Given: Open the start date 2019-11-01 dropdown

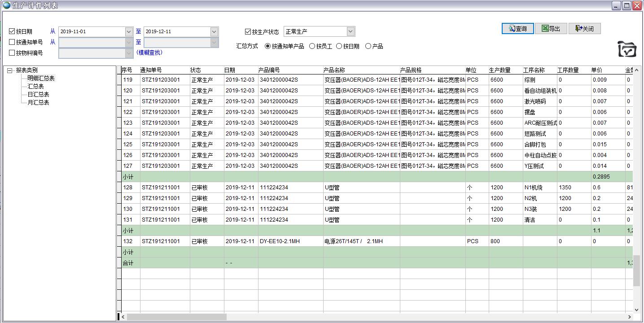Looking at the screenshot, I should [129, 32].
